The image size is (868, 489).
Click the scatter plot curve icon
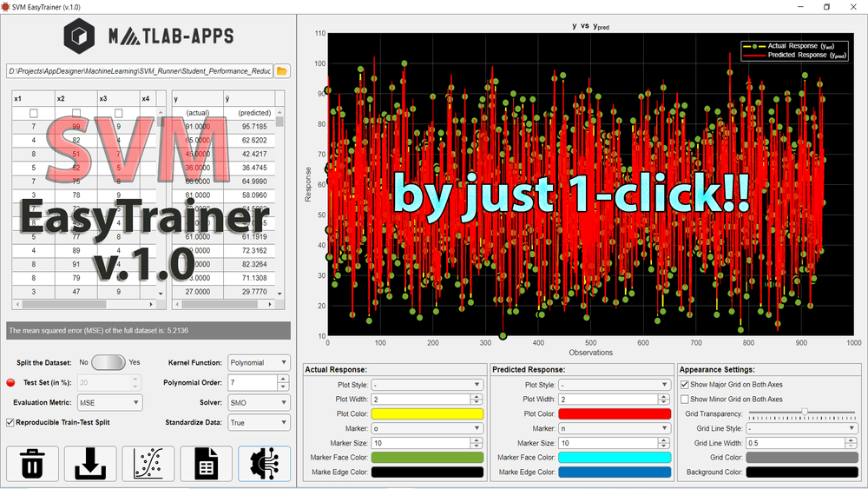148,464
